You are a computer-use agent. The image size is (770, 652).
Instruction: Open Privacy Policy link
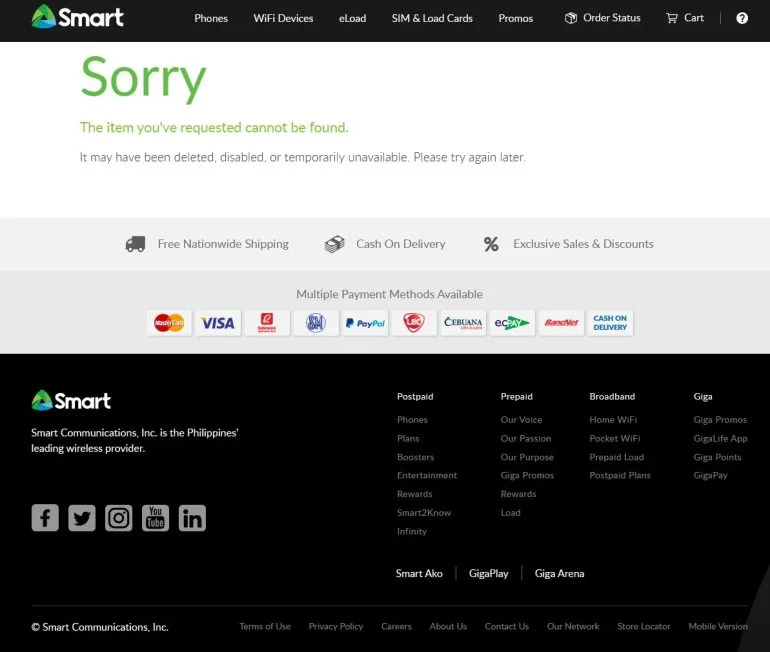pyautogui.click(x=335, y=626)
